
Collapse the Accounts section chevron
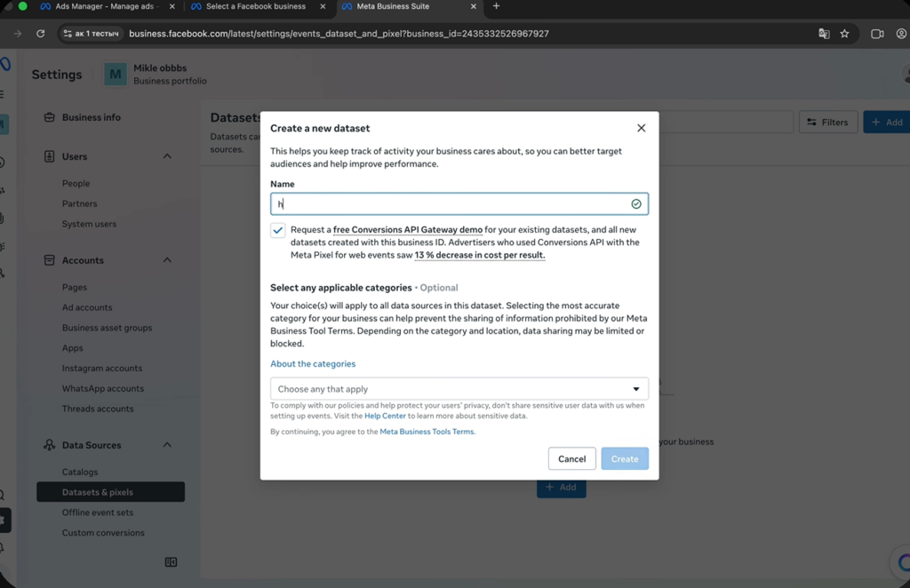pyautogui.click(x=167, y=260)
